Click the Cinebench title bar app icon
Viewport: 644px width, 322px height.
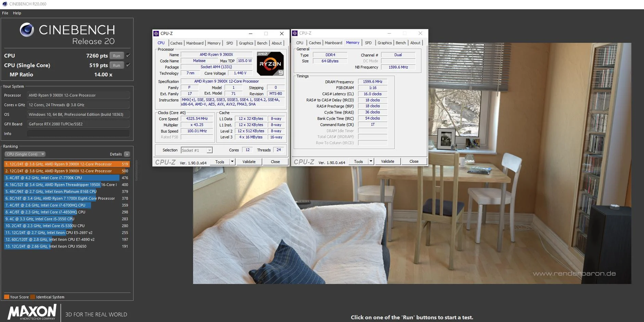pyautogui.click(x=5, y=4)
